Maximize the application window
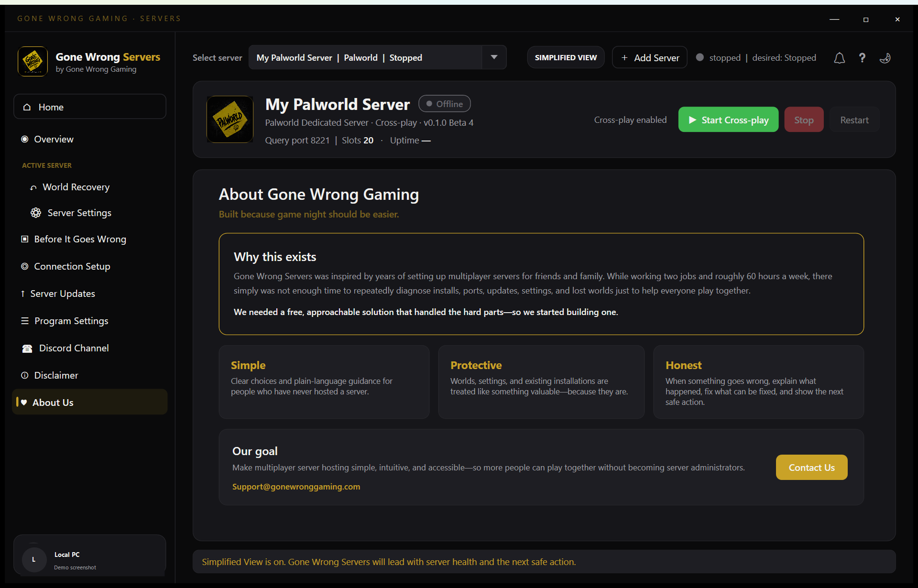918x588 pixels. coord(866,20)
